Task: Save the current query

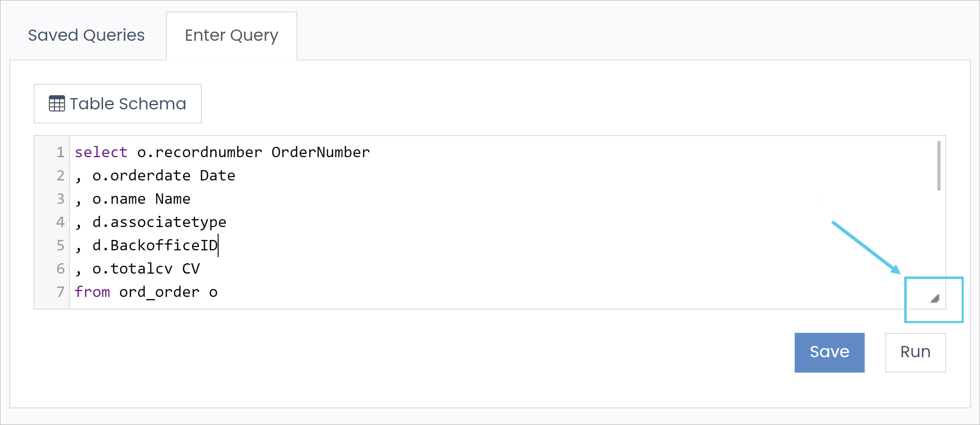Action: click(x=829, y=352)
